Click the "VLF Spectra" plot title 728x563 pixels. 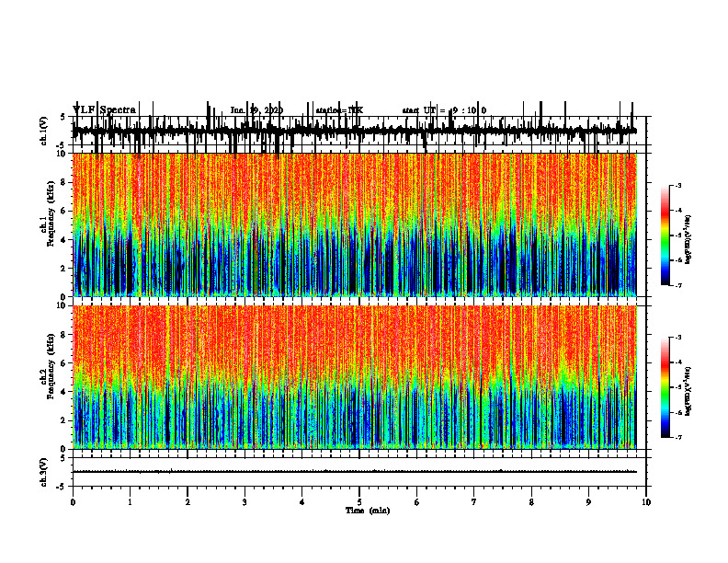pyautogui.click(x=104, y=110)
